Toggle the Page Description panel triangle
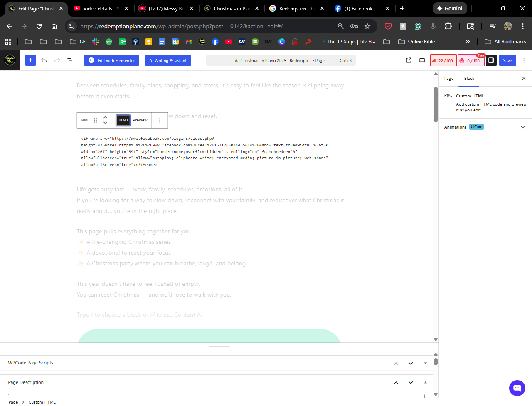The image size is (532, 406). pyautogui.click(x=425, y=382)
